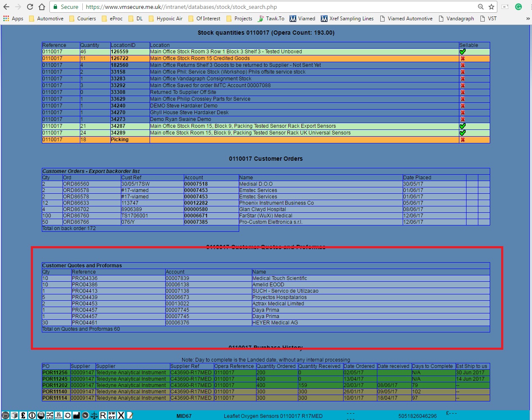The width and height of the screenshot is (532, 420).
Task: Click the notepad edit pencil icon
Action: (130, 415)
